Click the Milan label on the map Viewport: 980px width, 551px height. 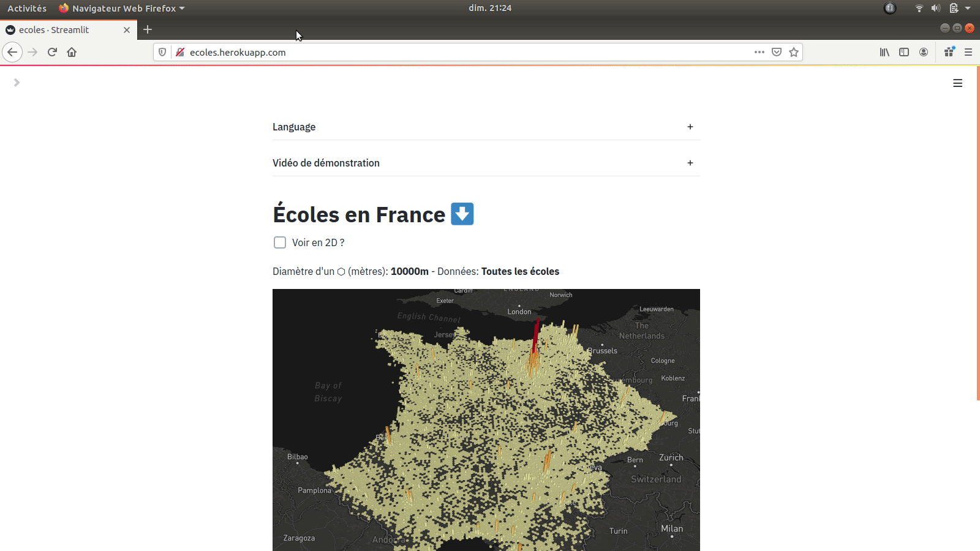pos(672,528)
